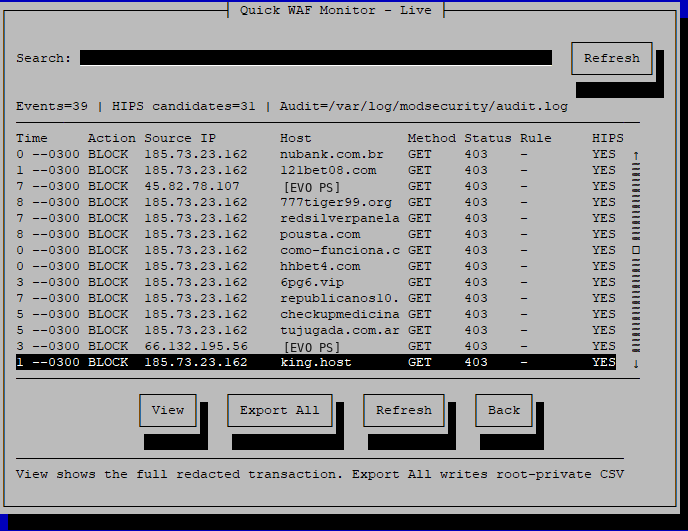Click the Refresh button beside Search
Image resolution: width=688 pixels, height=531 pixels.
pos(612,58)
